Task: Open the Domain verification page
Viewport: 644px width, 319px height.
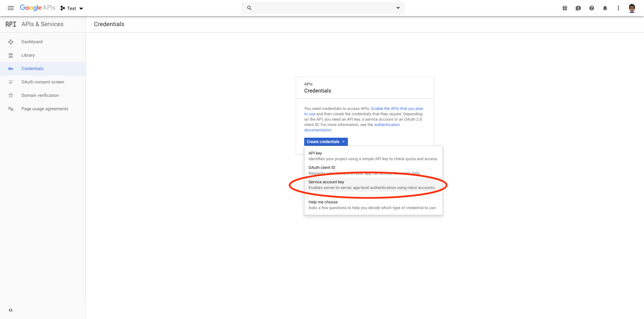Action: pos(40,95)
